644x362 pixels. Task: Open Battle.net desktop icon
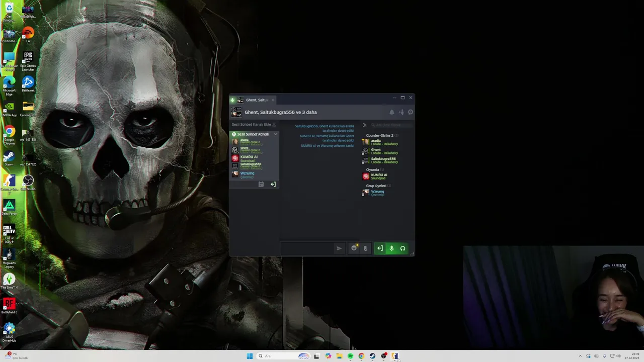pos(28,84)
